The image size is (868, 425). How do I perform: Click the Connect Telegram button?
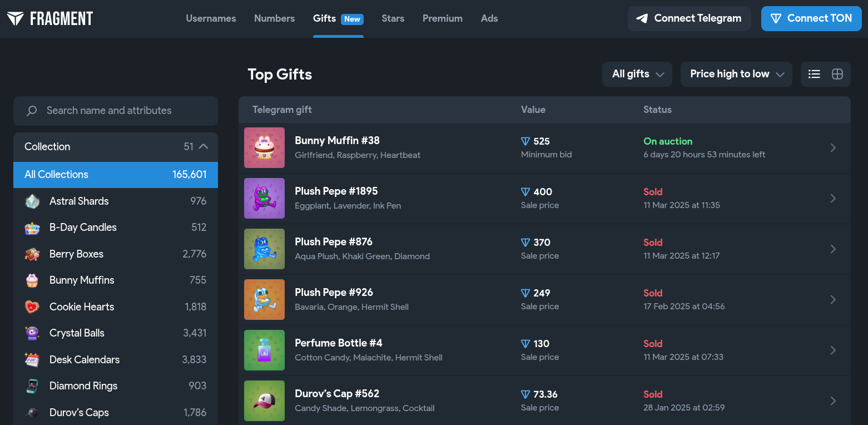tap(689, 18)
